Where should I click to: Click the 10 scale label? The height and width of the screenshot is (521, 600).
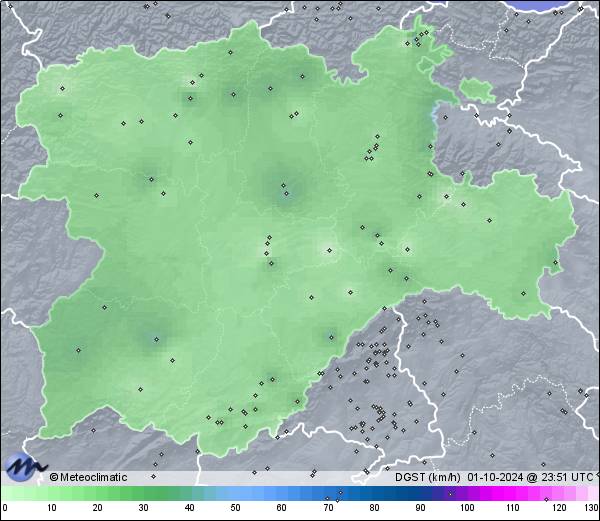click(52, 508)
